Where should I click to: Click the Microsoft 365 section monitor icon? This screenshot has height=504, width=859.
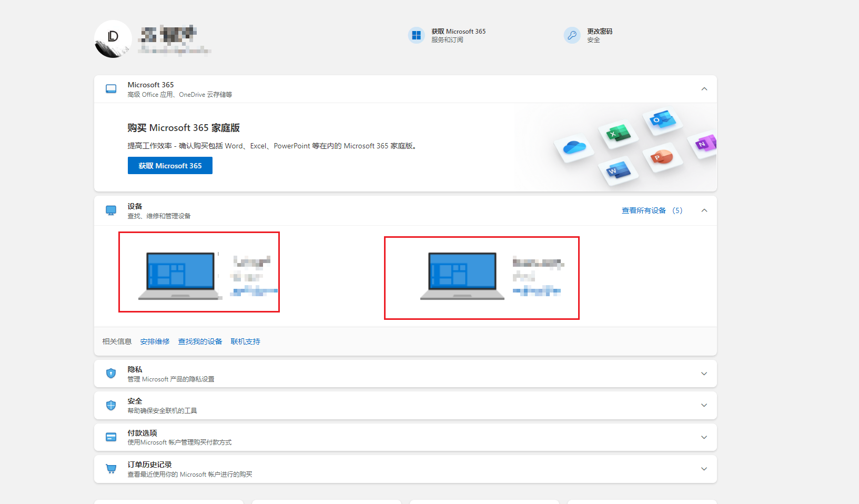(111, 89)
